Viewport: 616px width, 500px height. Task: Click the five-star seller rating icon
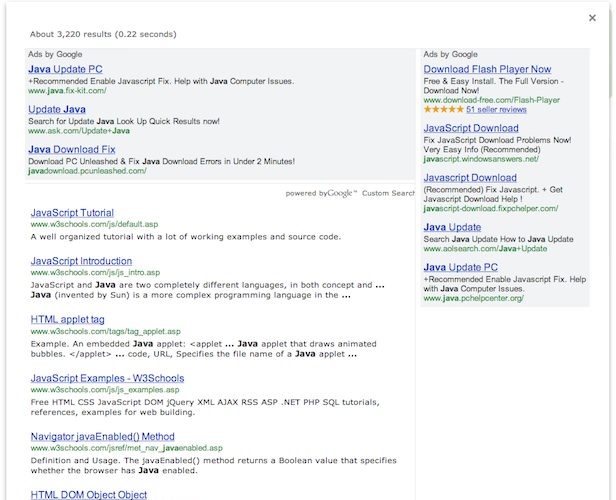(x=443, y=110)
